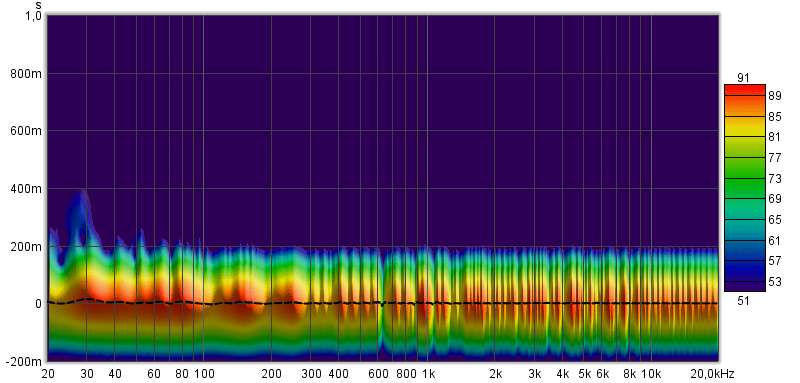Select the "200" frequency axis label
Screen dimensions: 800x383
pyautogui.click(x=271, y=373)
